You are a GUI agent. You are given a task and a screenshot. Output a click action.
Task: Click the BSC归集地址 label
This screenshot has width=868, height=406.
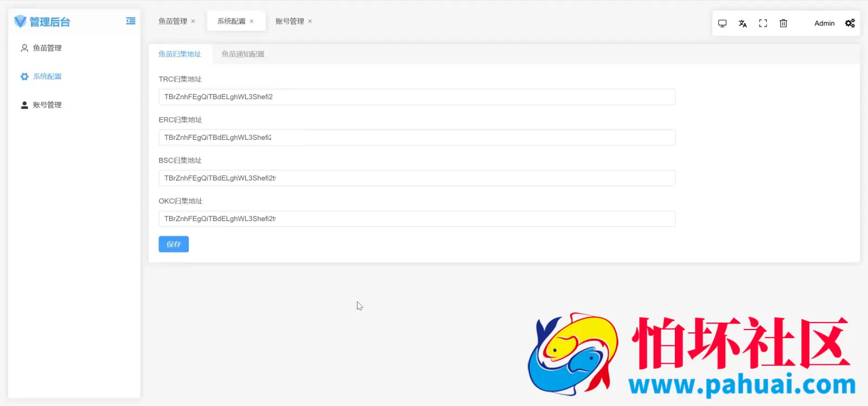tap(180, 160)
